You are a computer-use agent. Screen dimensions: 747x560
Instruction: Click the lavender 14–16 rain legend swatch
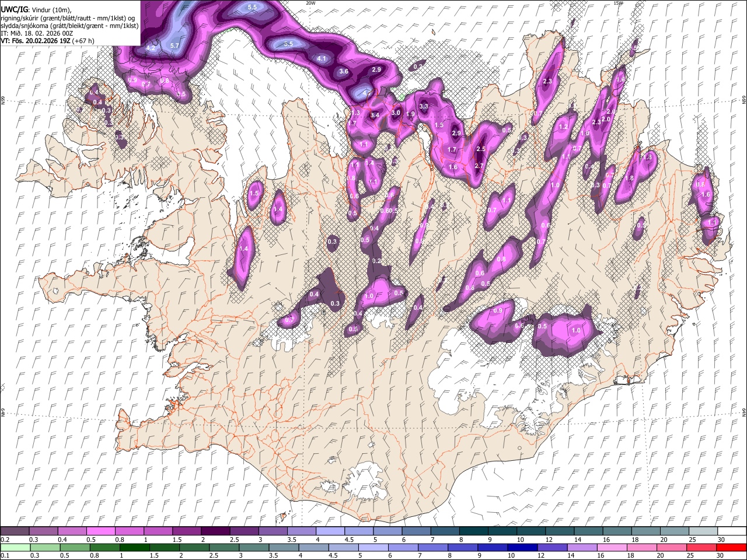582,547
